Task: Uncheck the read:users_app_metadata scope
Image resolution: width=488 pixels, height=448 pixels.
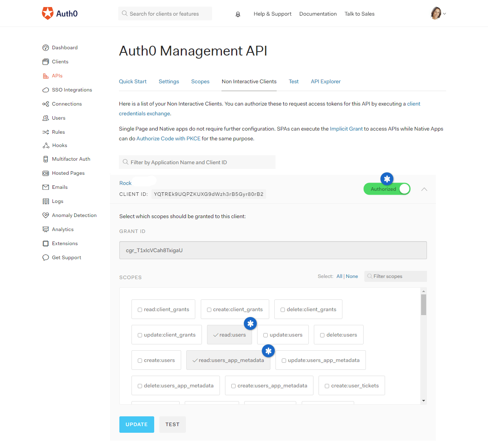Action: click(195, 360)
